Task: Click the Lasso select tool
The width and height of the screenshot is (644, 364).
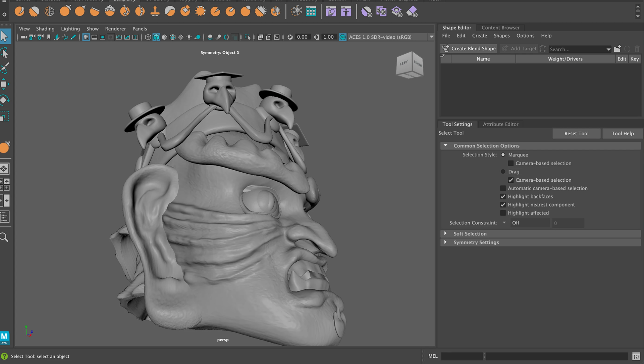Action: click(x=5, y=53)
